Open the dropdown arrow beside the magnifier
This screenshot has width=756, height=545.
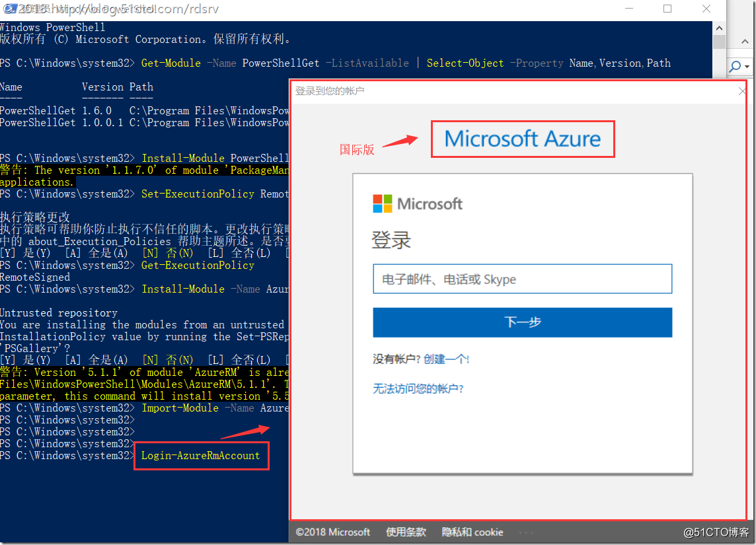pyautogui.click(x=747, y=67)
